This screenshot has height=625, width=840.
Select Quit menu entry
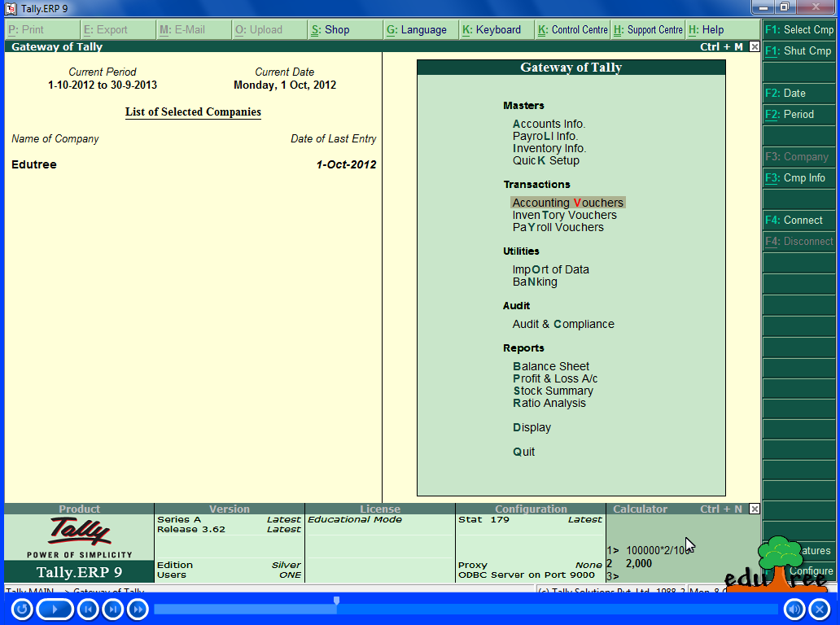click(523, 452)
